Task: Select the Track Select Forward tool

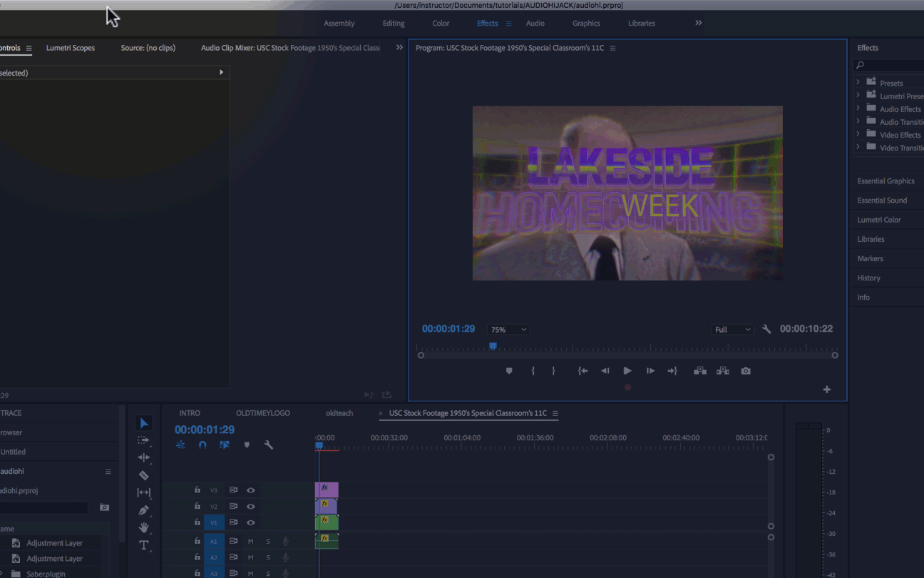Action: coord(143,440)
